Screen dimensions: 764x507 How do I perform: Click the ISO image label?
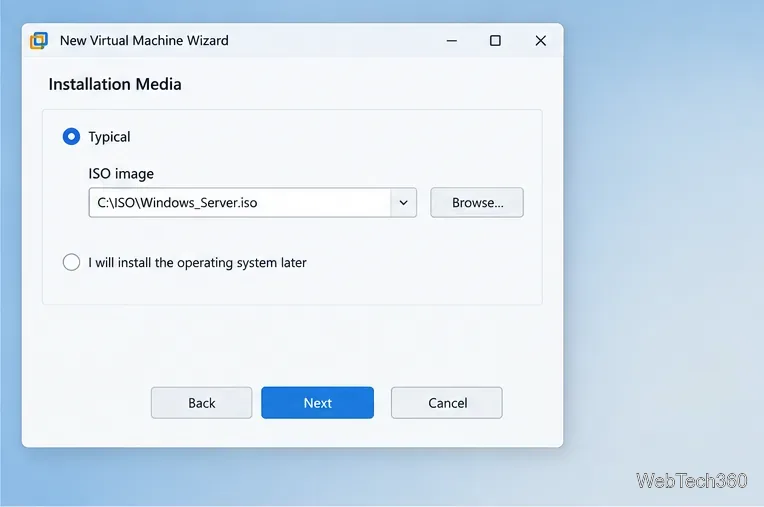point(121,174)
